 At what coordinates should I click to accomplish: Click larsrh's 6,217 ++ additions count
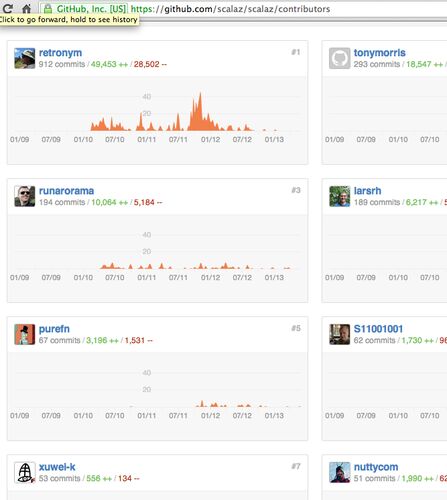pyautogui.click(x=422, y=202)
